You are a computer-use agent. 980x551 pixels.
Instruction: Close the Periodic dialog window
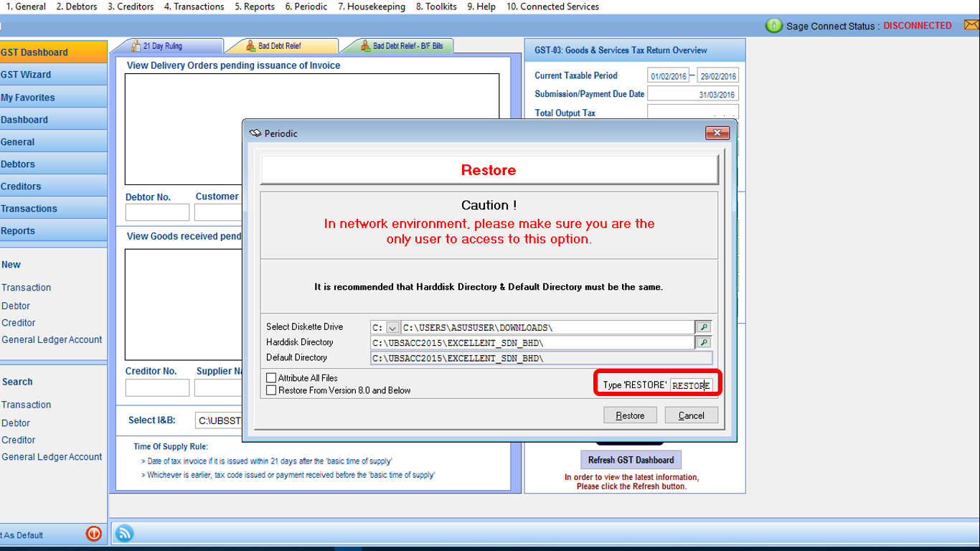(x=717, y=133)
